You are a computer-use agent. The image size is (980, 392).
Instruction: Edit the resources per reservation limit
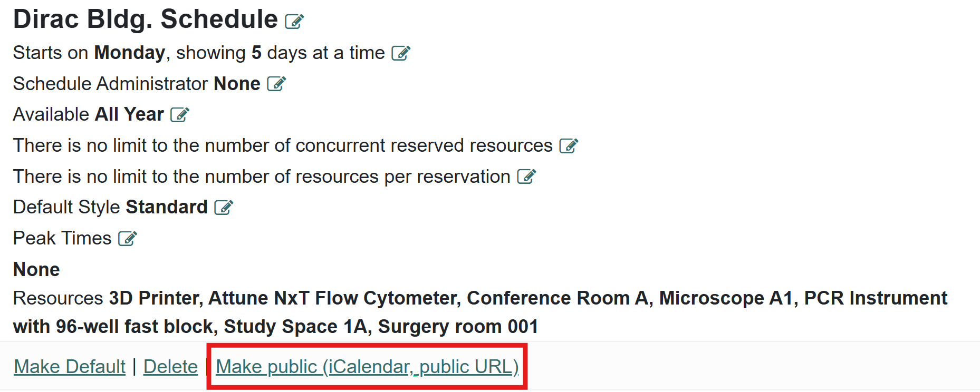[x=526, y=177]
